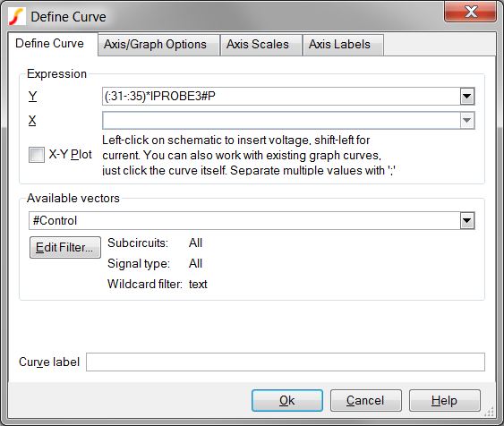Grab the resize grip at dialog corner
The width and height of the screenshot is (504, 426).
[x=489, y=411]
